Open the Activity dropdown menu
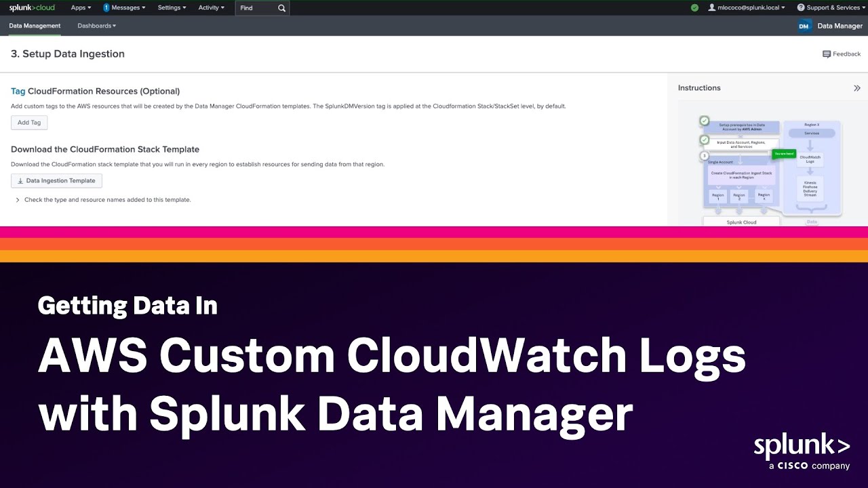This screenshot has width=868, height=488. (212, 7)
